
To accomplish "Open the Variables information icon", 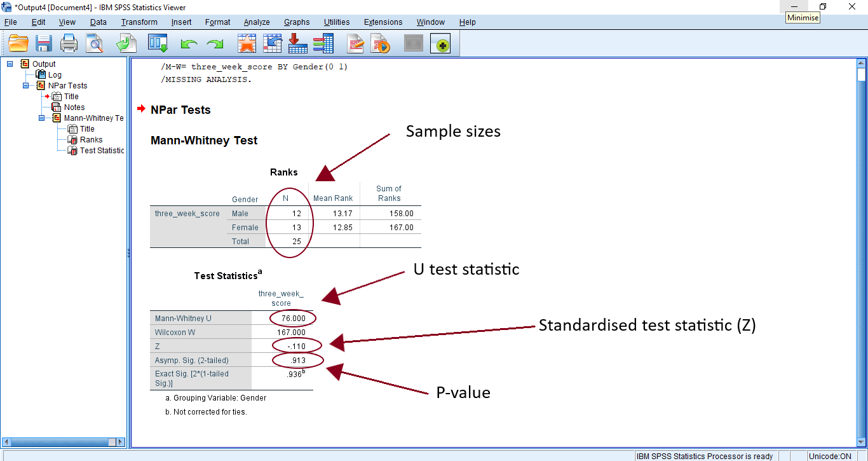I will click(x=323, y=43).
